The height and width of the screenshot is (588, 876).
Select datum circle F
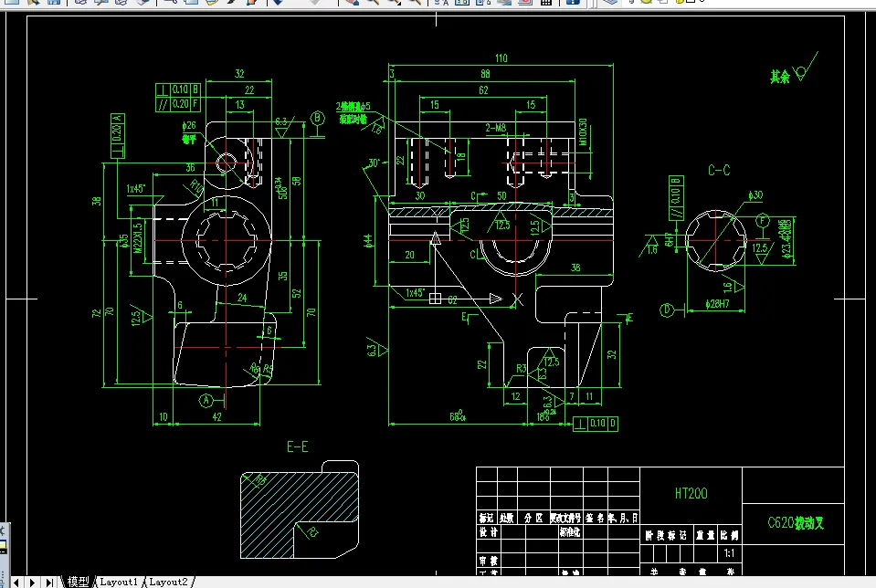click(x=762, y=221)
